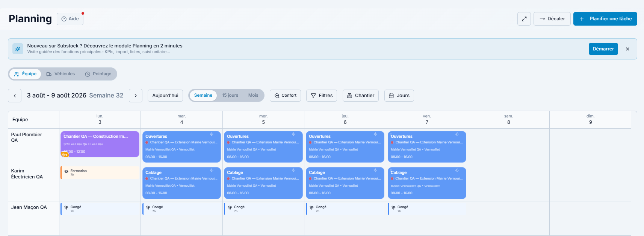Click the Congé palm icon on Friday

[393, 207]
